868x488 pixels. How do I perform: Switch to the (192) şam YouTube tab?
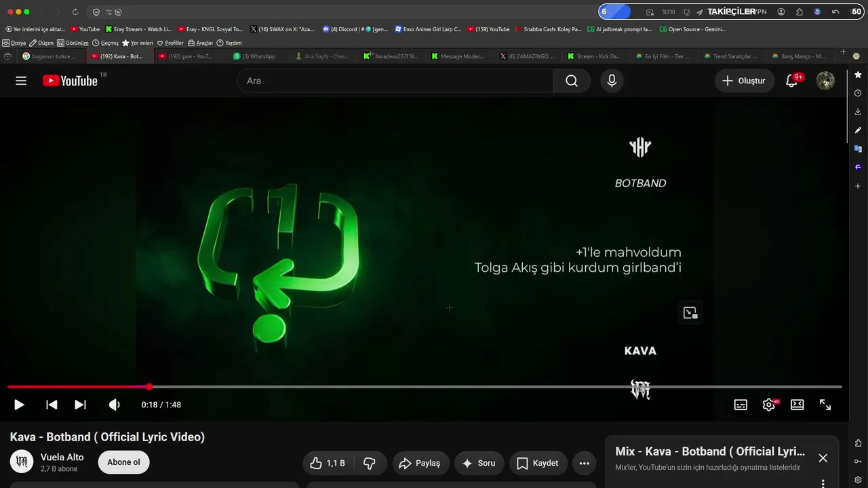coord(186,56)
